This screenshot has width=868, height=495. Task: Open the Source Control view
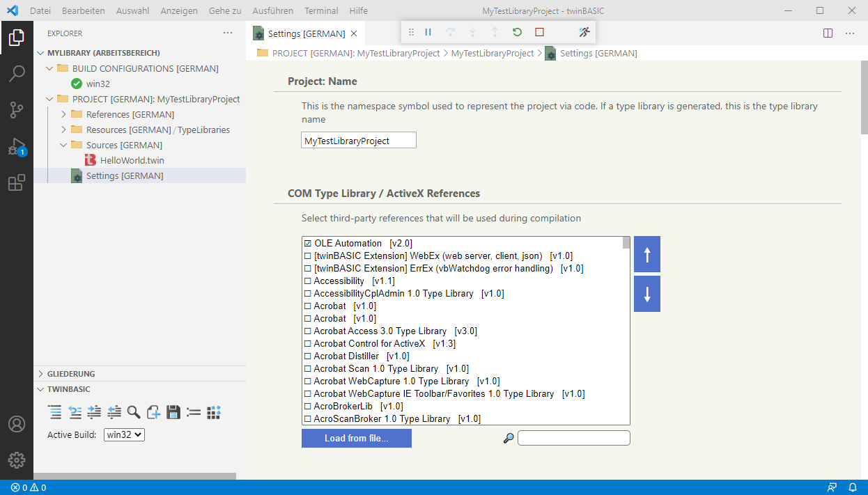pyautogui.click(x=17, y=109)
